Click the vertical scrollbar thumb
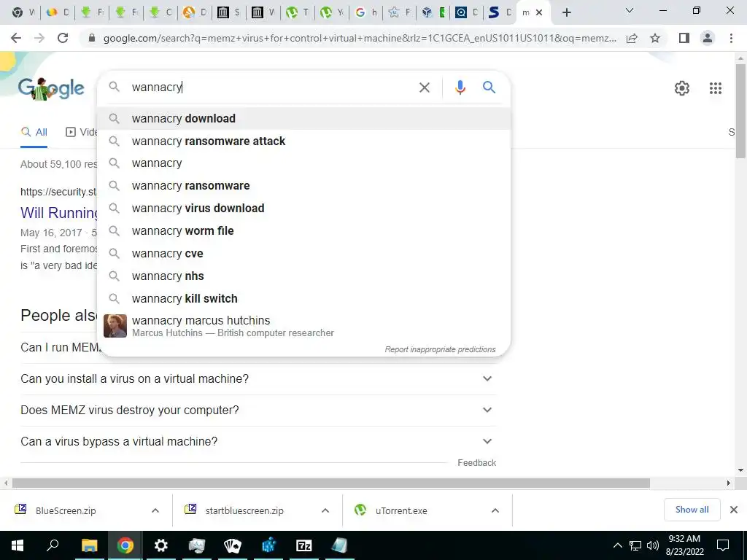This screenshot has width=747, height=560. coord(740,111)
